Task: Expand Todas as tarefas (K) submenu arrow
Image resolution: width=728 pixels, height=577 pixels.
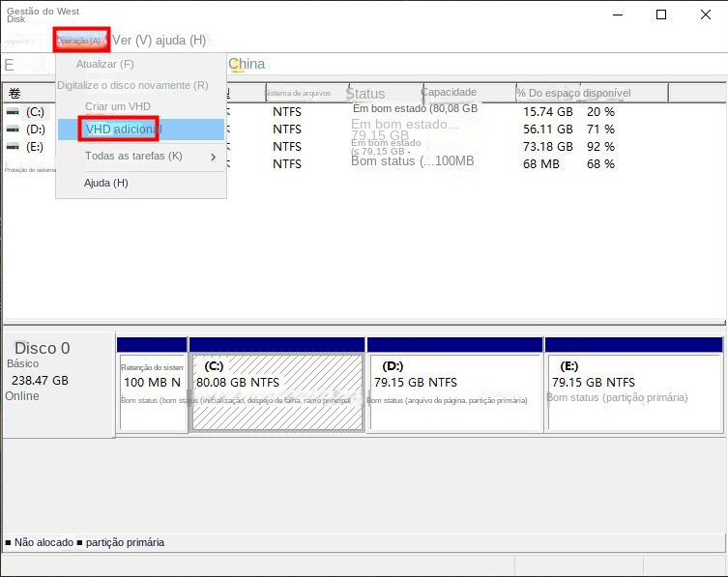Action: (x=214, y=157)
